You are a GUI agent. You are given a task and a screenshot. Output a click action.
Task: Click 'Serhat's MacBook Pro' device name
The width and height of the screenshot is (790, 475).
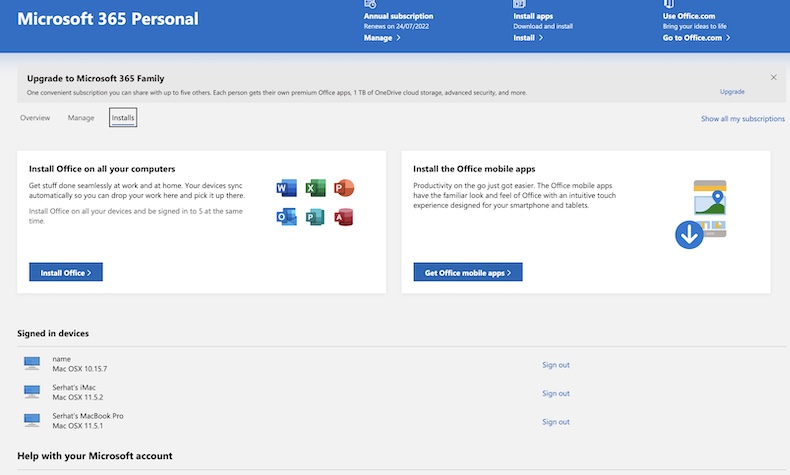coord(88,416)
